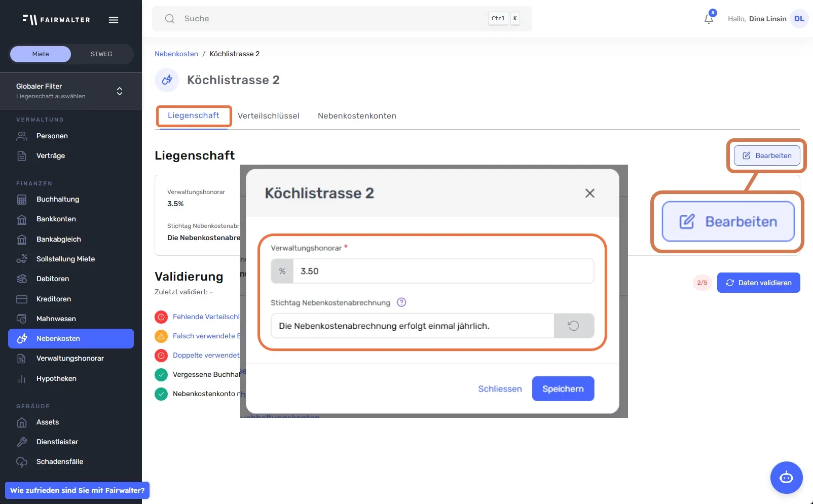Close the Köchlistrasse 2 dialog
Screen dimensions: 813x504
[589, 193]
